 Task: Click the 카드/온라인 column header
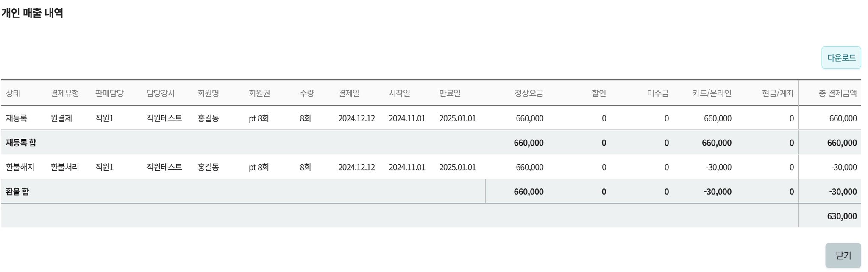712,93
